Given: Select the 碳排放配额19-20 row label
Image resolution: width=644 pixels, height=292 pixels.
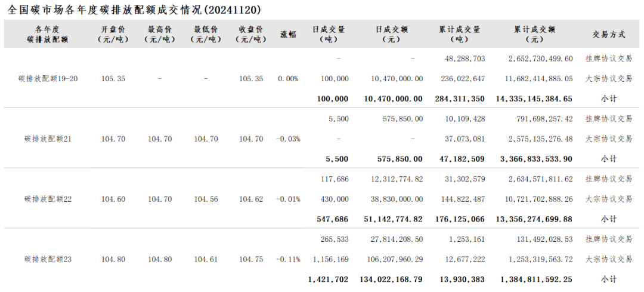Looking at the screenshot, I should click(x=48, y=79).
